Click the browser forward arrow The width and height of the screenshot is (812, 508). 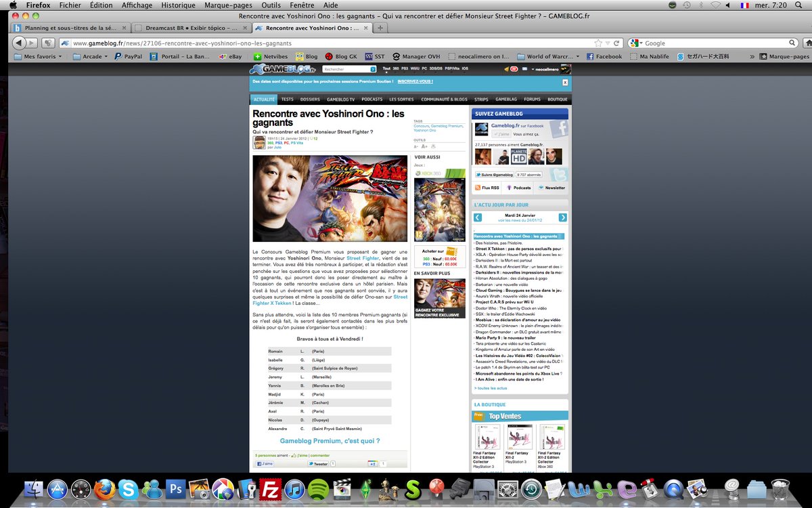[x=32, y=43]
